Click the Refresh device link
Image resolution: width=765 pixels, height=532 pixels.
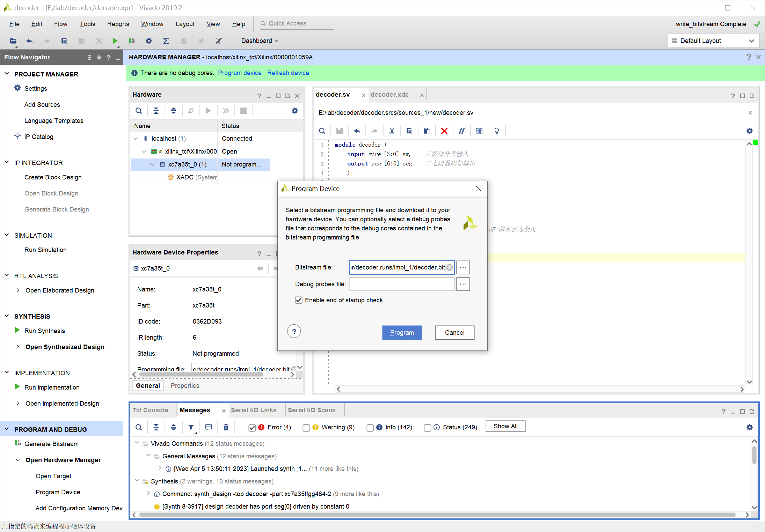point(288,73)
